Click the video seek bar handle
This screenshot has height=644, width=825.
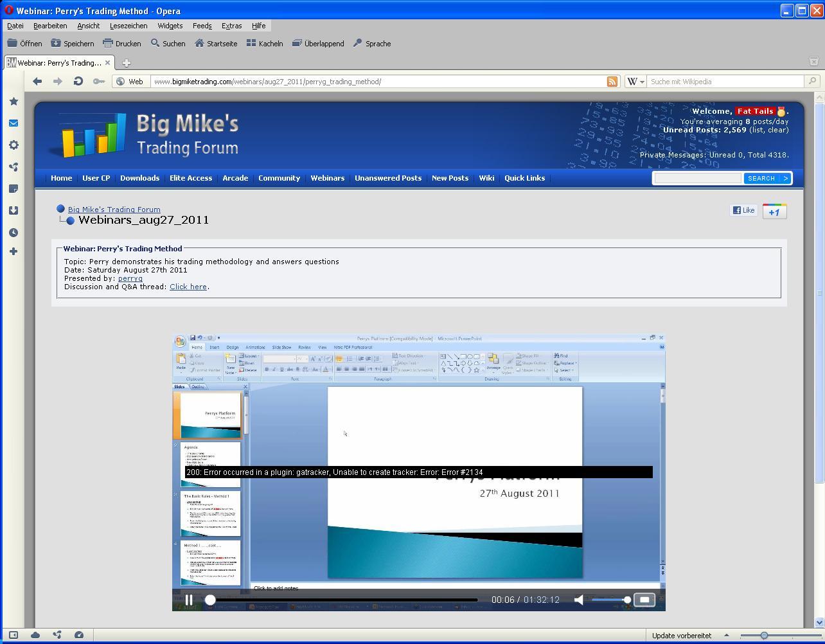(210, 600)
